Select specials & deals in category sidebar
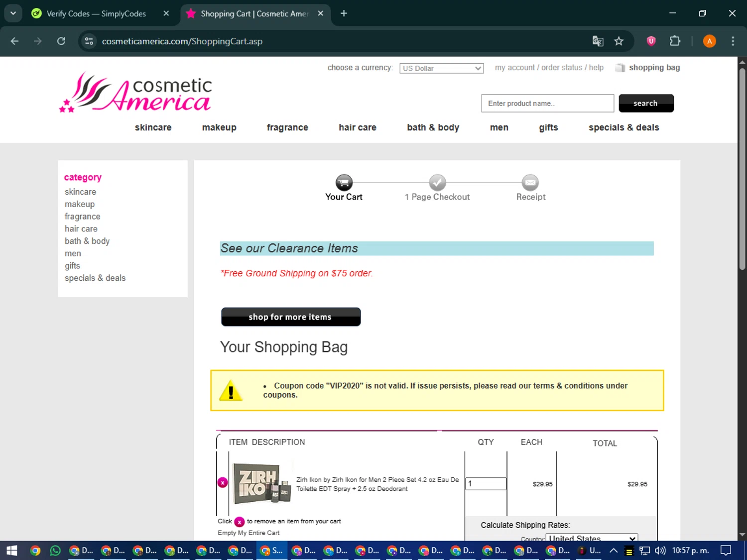The image size is (747, 560). click(x=95, y=278)
